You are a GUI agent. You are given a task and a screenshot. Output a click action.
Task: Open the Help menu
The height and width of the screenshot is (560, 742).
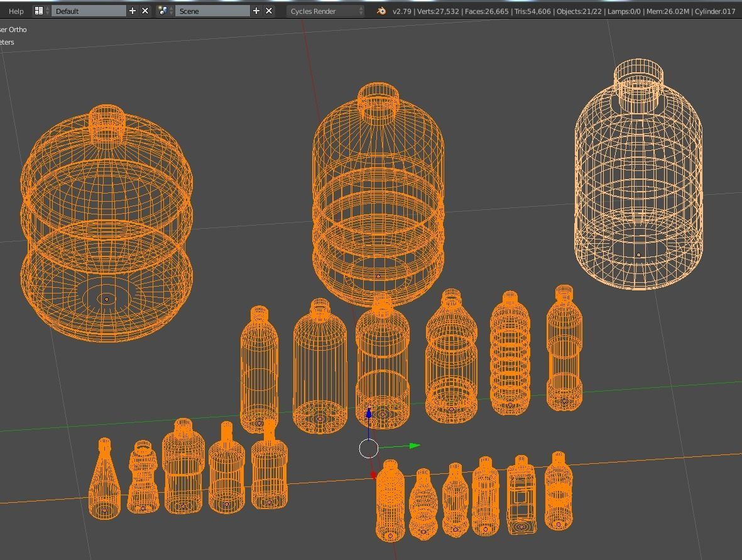point(16,11)
